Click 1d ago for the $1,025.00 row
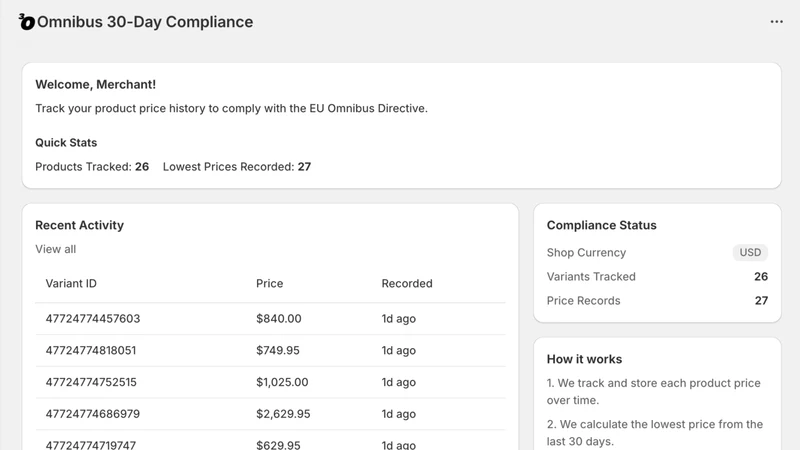Image resolution: width=800 pixels, height=450 pixels. 398,382
